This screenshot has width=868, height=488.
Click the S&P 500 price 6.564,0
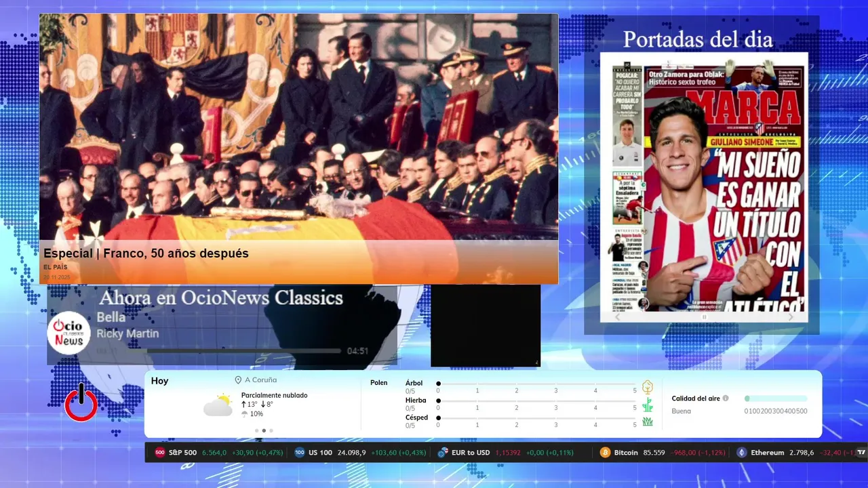point(214,453)
